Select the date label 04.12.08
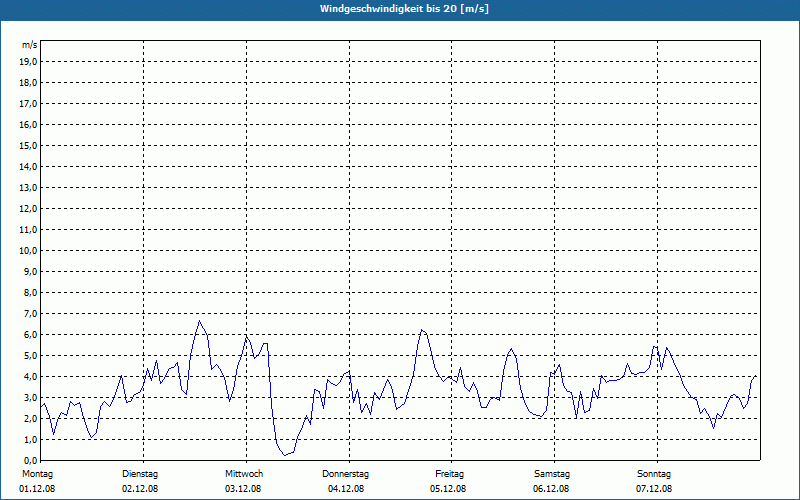 tap(346, 489)
